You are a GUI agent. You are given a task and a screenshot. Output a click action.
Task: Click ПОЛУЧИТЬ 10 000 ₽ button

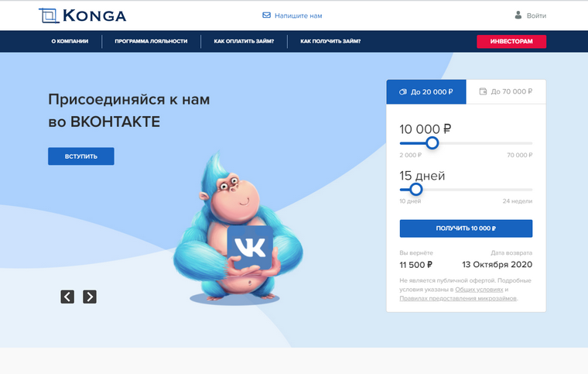pyautogui.click(x=466, y=228)
